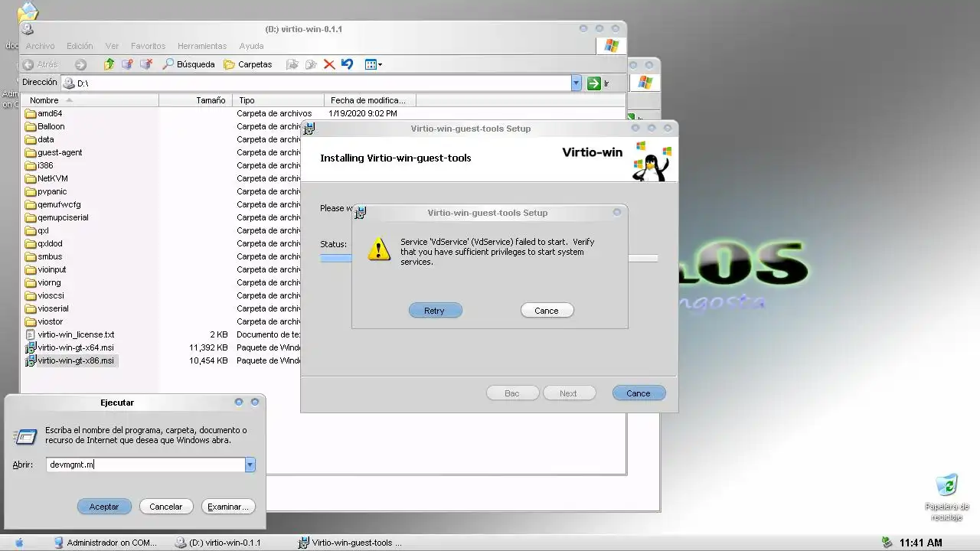This screenshot has height=551, width=980.
Task: Expand the Abrir combo box dropdown
Action: tap(250, 465)
